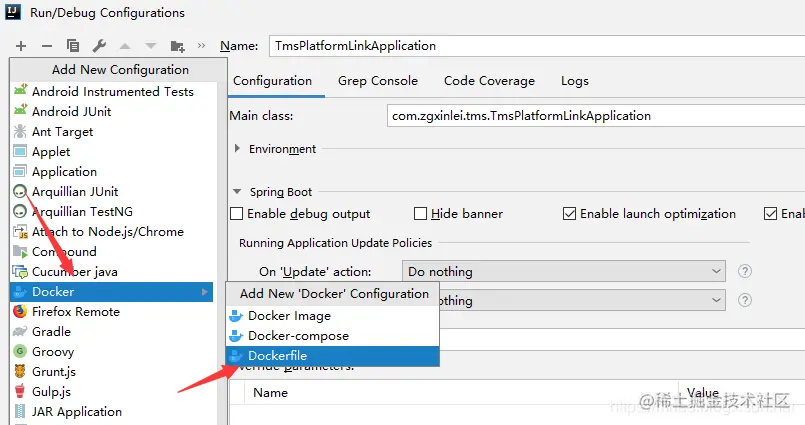The height and width of the screenshot is (425, 805).
Task: Expand the Environment section triangle
Action: pos(237,148)
